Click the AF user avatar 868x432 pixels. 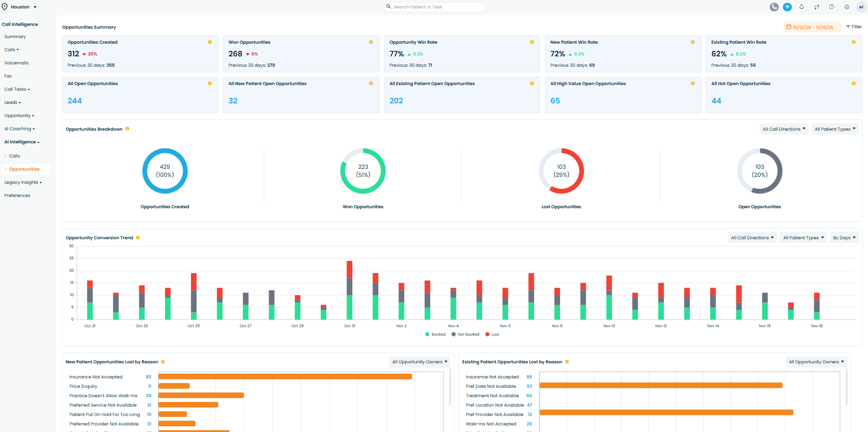pyautogui.click(x=861, y=7)
